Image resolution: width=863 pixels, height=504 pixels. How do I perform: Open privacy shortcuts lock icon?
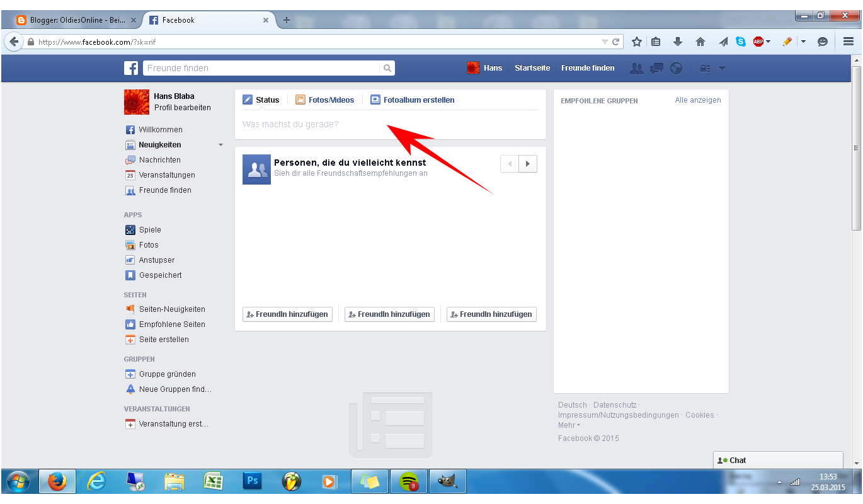tap(706, 68)
